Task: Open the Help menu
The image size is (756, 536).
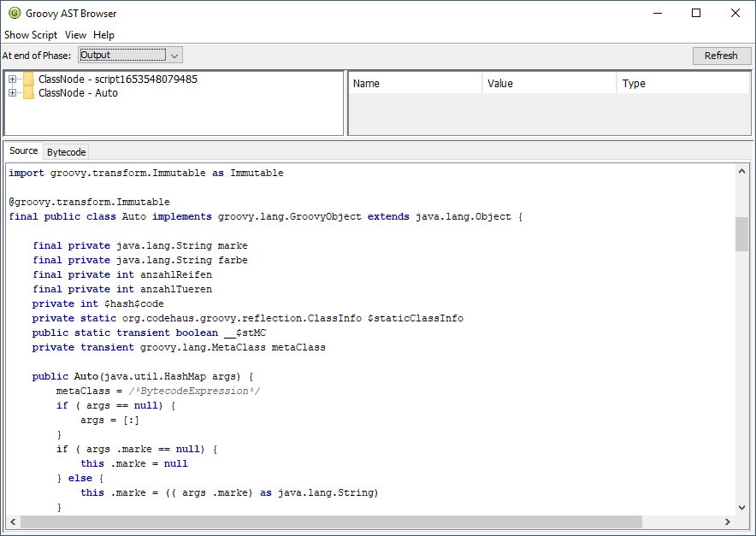Action: (103, 35)
